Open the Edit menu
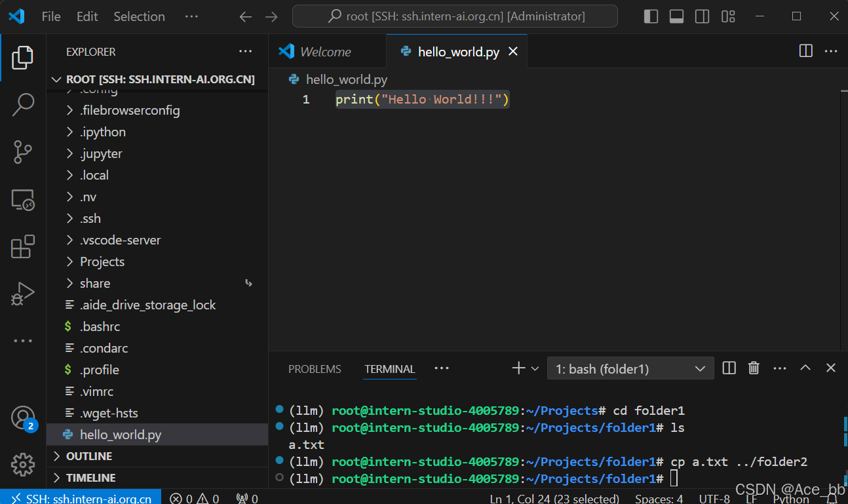This screenshot has height=504, width=848. [87, 17]
